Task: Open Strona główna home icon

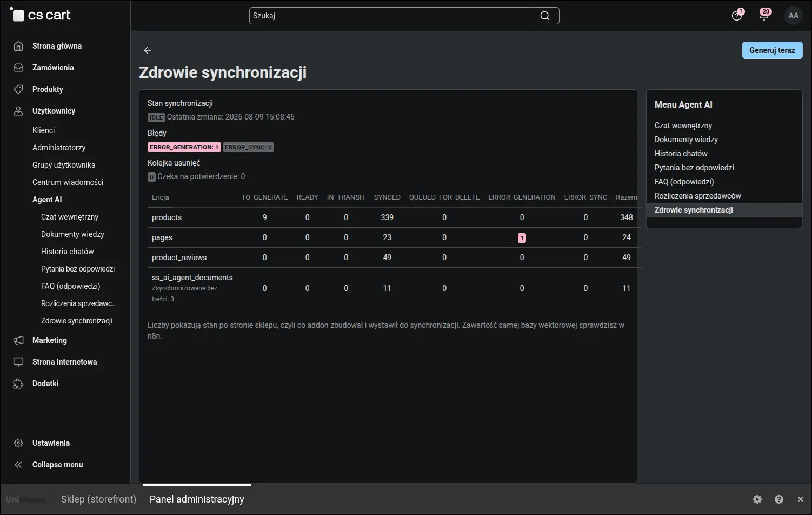Action: pos(18,46)
